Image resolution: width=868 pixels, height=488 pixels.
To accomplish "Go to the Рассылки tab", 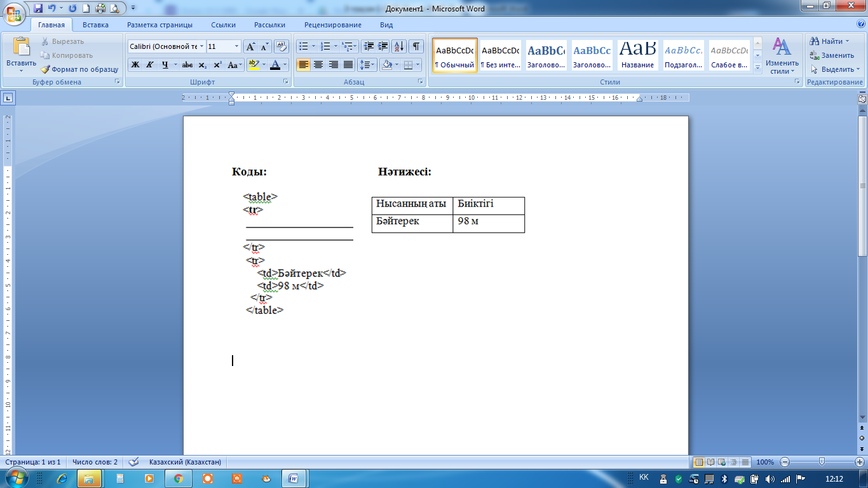I will point(269,25).
